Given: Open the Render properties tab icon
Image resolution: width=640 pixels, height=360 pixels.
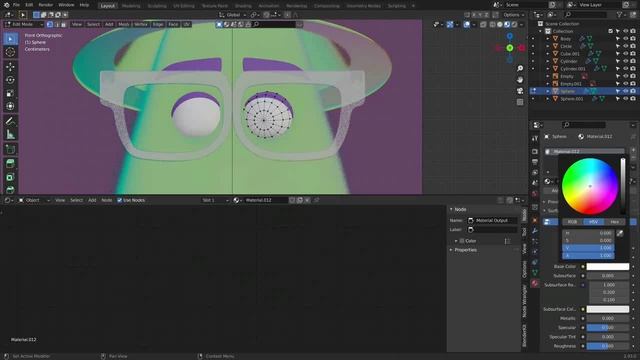Looking at the screenshot, I should (x=535, y=151).
